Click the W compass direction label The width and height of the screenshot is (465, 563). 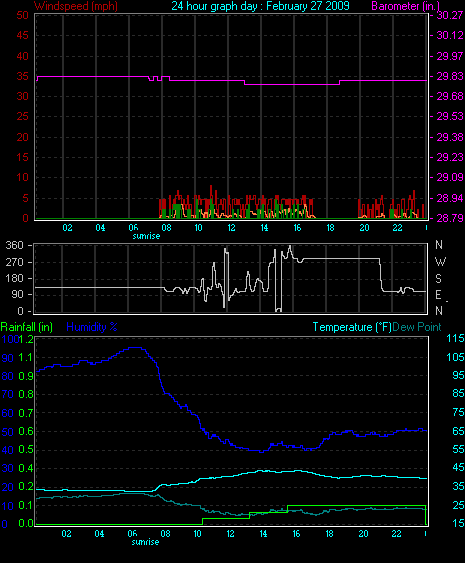click(440, 262)
